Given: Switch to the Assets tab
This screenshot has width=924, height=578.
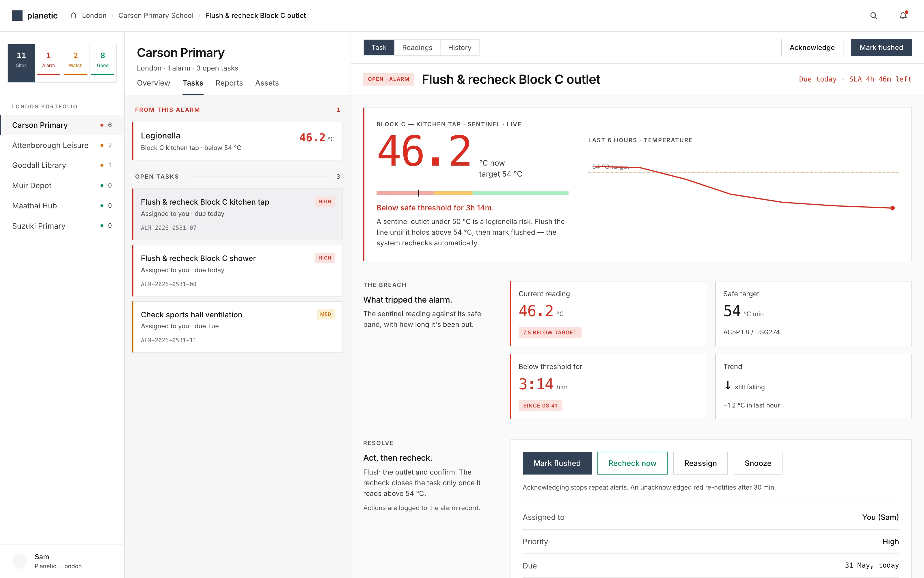Looking at the screenshot, I should tap(267, 83).
